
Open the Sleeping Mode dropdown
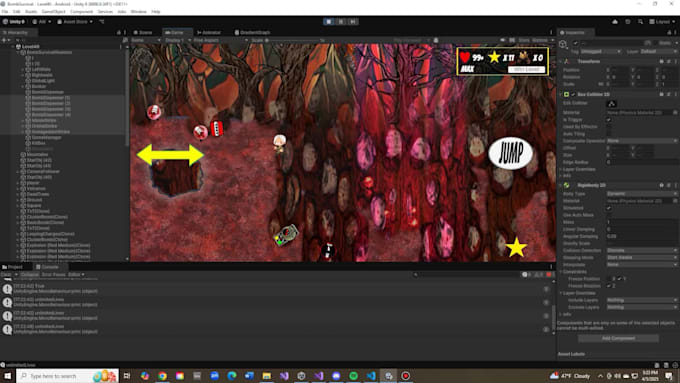642,258
